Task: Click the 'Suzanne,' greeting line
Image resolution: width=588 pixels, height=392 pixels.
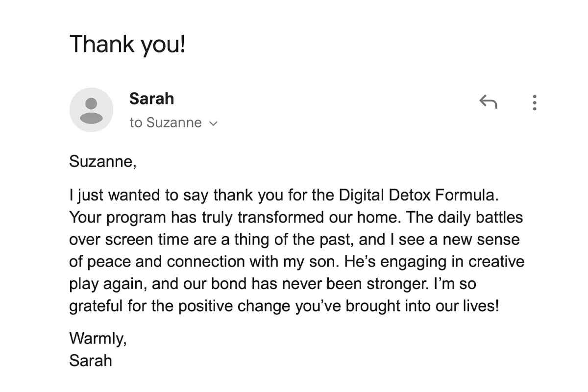Action: pos(103,161)
